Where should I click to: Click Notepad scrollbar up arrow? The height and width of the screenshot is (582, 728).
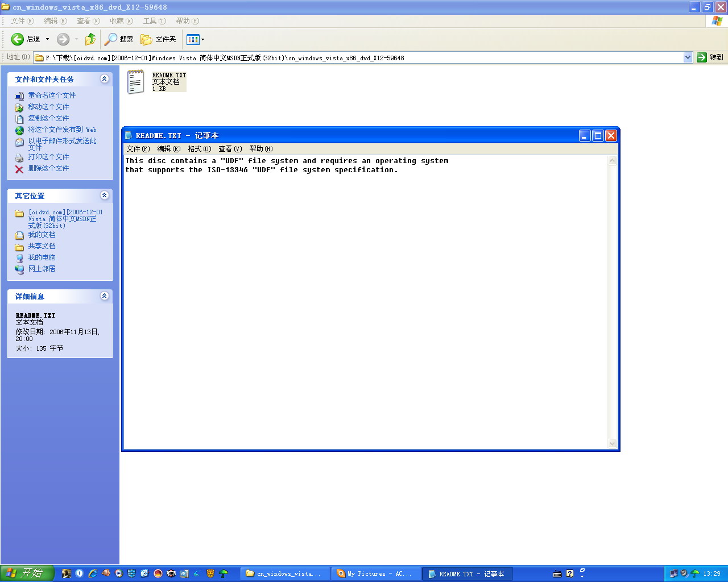pyautogui.click(x=613, y=161)
